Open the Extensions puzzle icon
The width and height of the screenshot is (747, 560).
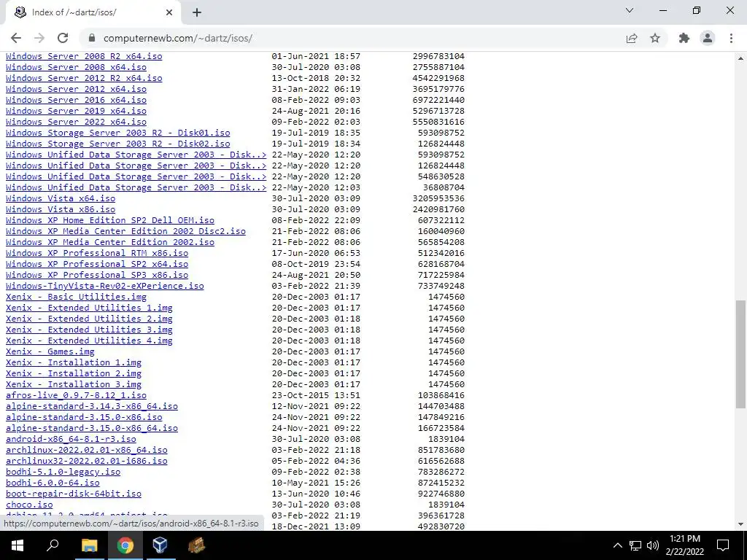click(684, 38)
